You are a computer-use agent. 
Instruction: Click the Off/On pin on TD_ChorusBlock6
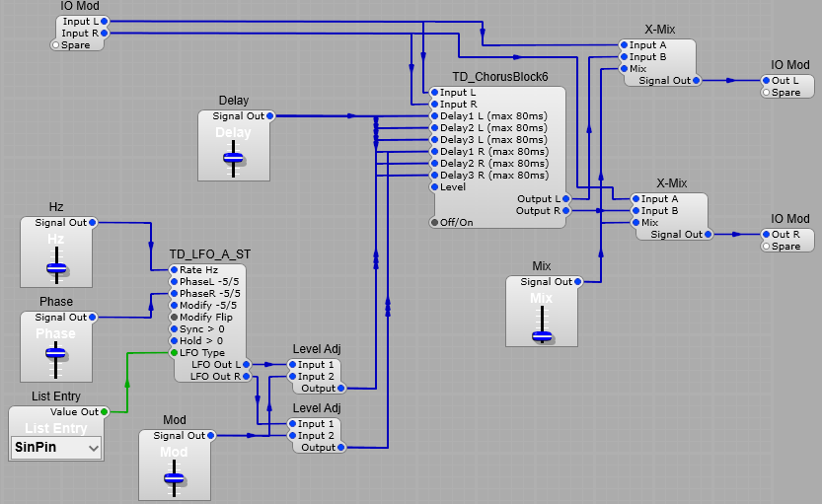[x=434, y=222]
